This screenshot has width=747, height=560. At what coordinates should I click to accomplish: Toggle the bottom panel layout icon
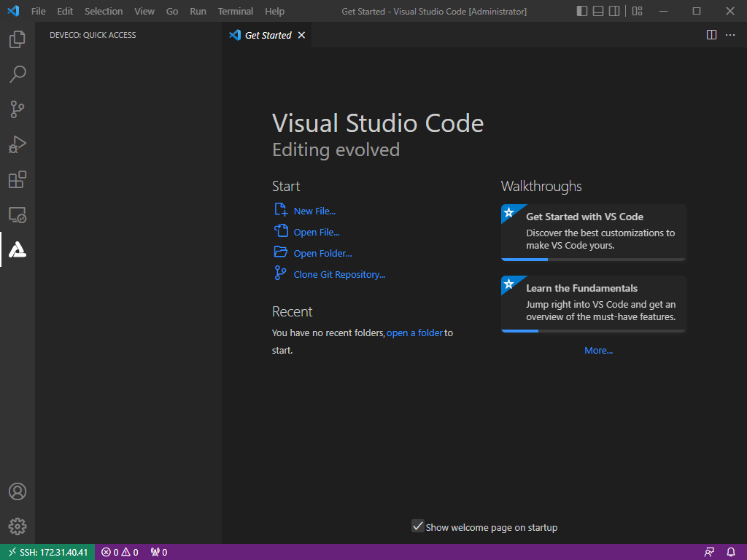598,11
